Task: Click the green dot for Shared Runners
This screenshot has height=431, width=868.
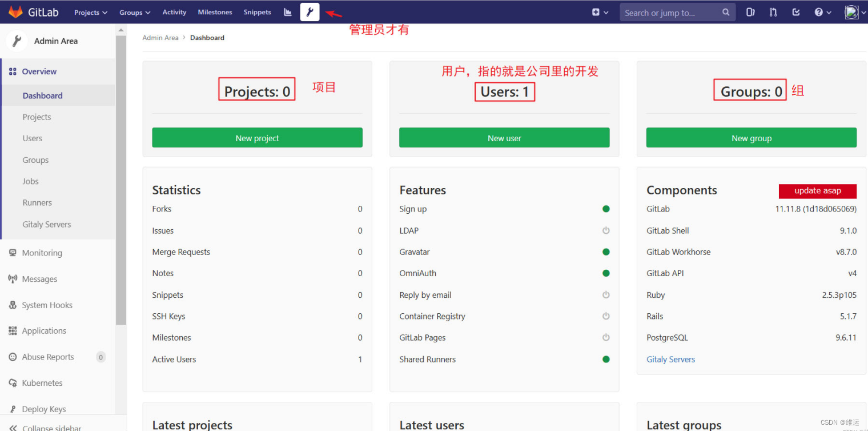Action: (x=606, y=360)
